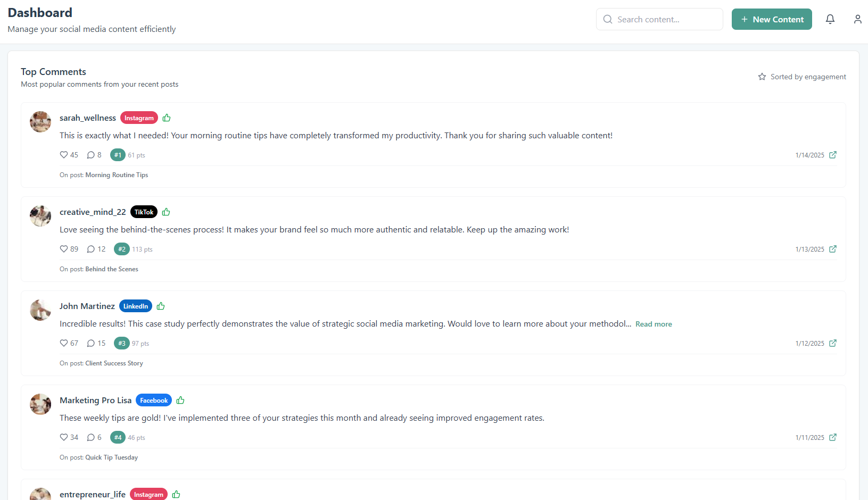Image resolution: width=868 pixels, height=500 pixels.
Task: Click the #2 rank badge
Action: (x=122, y=249)
